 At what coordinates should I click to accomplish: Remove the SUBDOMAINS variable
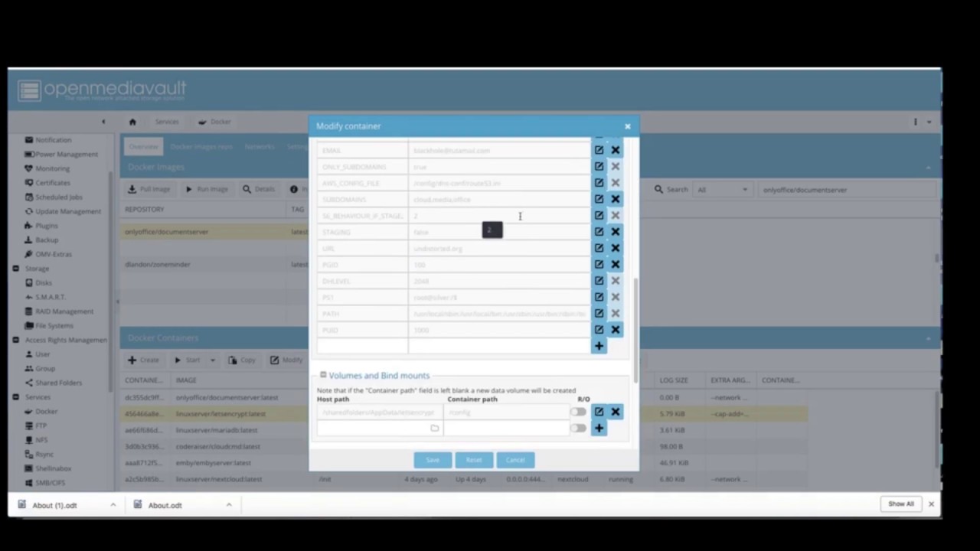615,199
